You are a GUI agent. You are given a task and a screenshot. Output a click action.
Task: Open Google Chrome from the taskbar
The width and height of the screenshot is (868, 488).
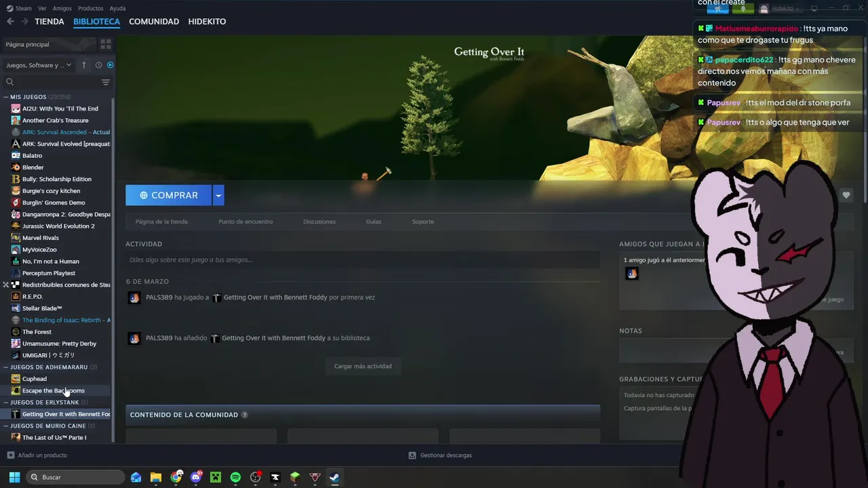coord(176,477)
